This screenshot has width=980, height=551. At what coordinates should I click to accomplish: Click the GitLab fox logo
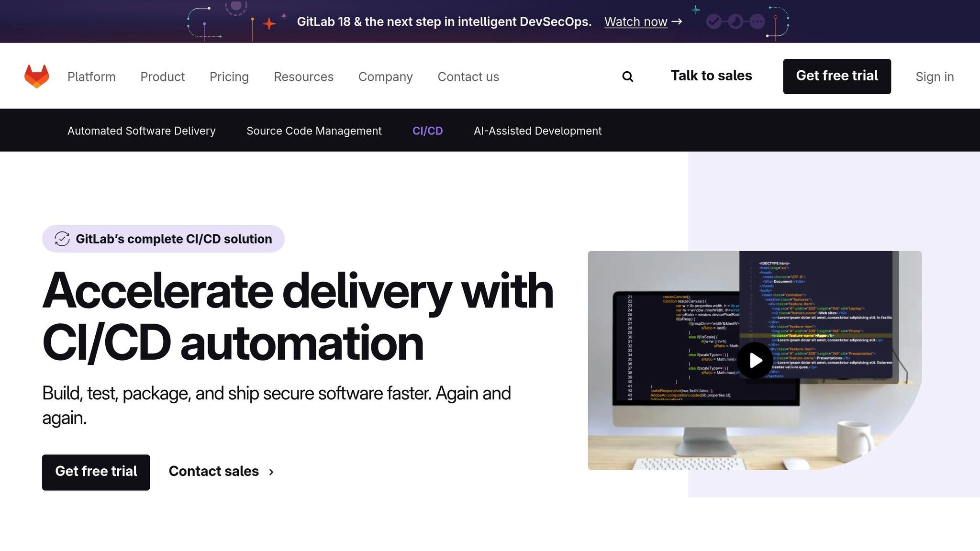tap(37, 77)
